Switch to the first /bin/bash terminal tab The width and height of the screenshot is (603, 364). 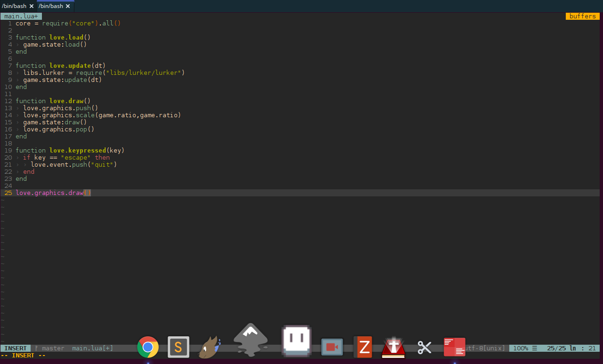click(14, 6)
